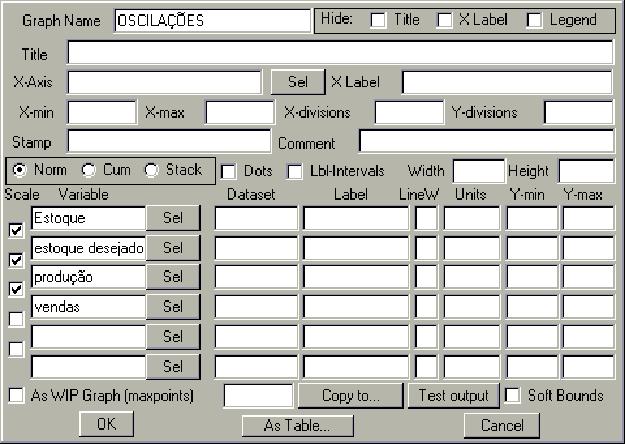
Task: Toggle the Lbl-Intervals checkbox
Action: pos(295,171)
